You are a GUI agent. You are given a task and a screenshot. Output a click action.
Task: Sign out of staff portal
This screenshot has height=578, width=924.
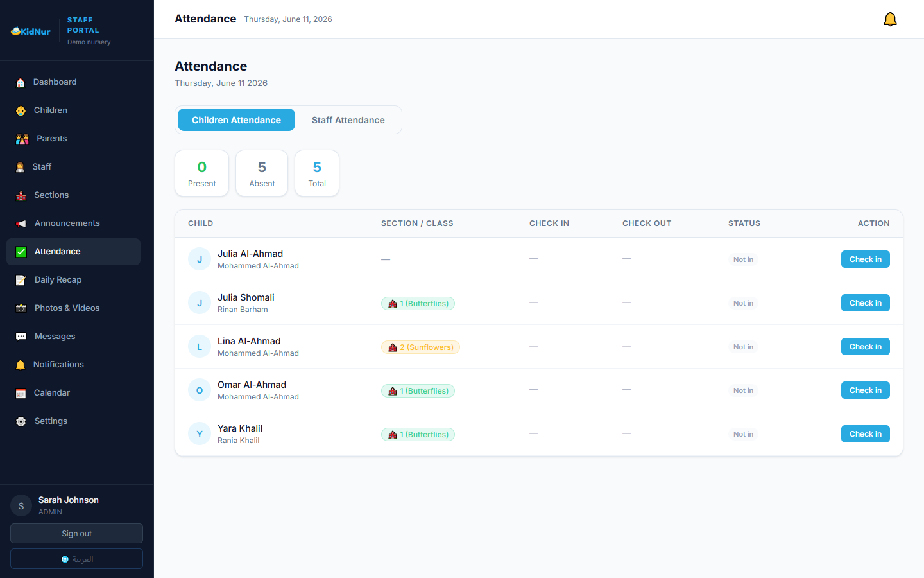click(76, 534)
